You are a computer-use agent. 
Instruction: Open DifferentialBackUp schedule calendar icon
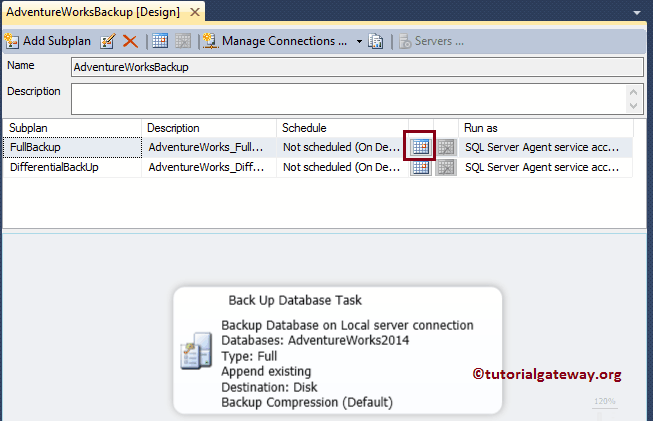coord(421,168)
